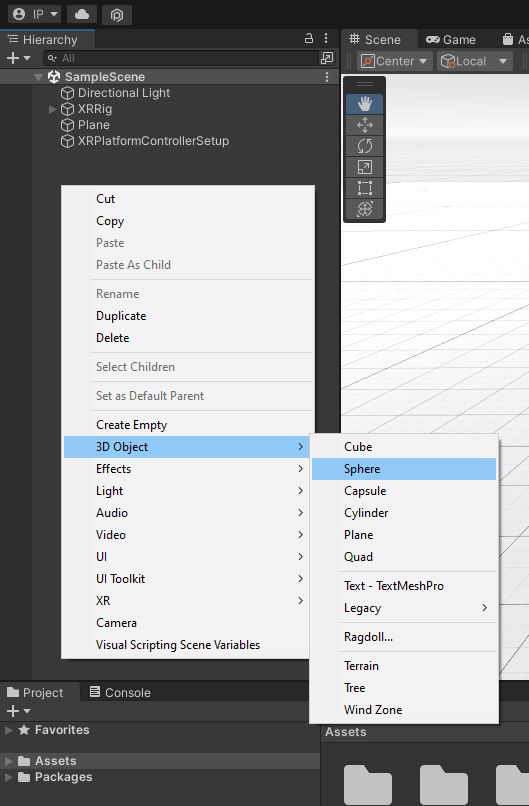Switch to the Console tab
The image size is (529, 806).
[120, 692]
